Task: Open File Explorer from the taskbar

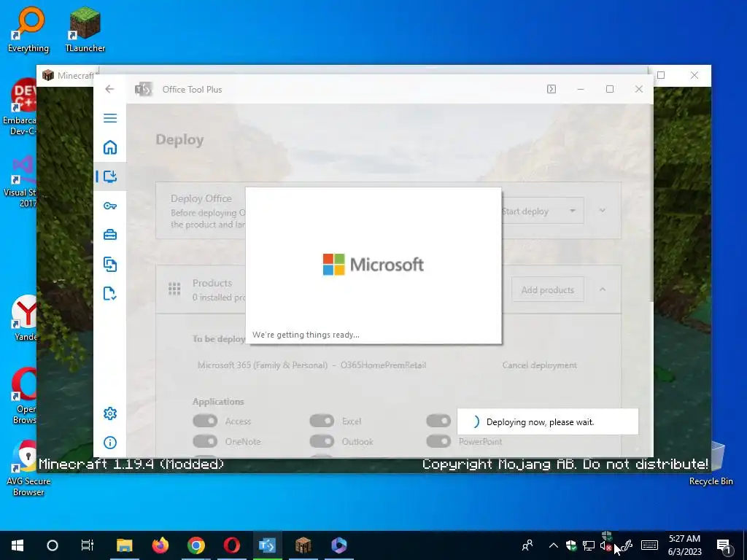Action: coord(124,545)
